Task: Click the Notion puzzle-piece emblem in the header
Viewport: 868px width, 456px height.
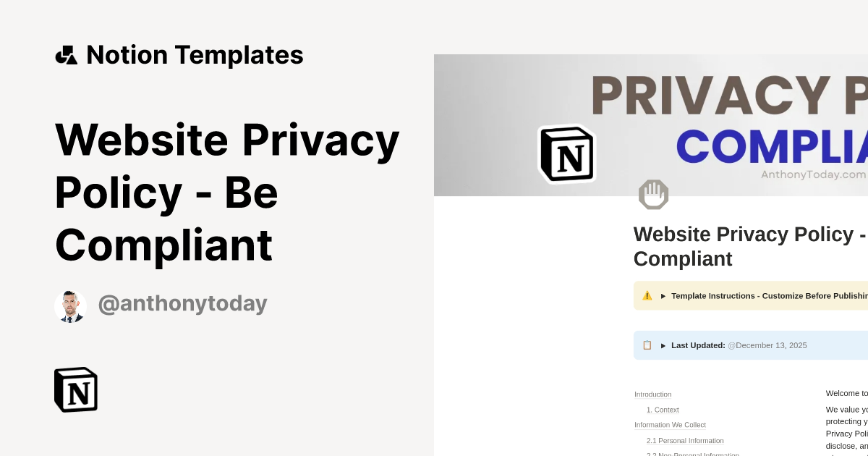Action: (67, 54)
